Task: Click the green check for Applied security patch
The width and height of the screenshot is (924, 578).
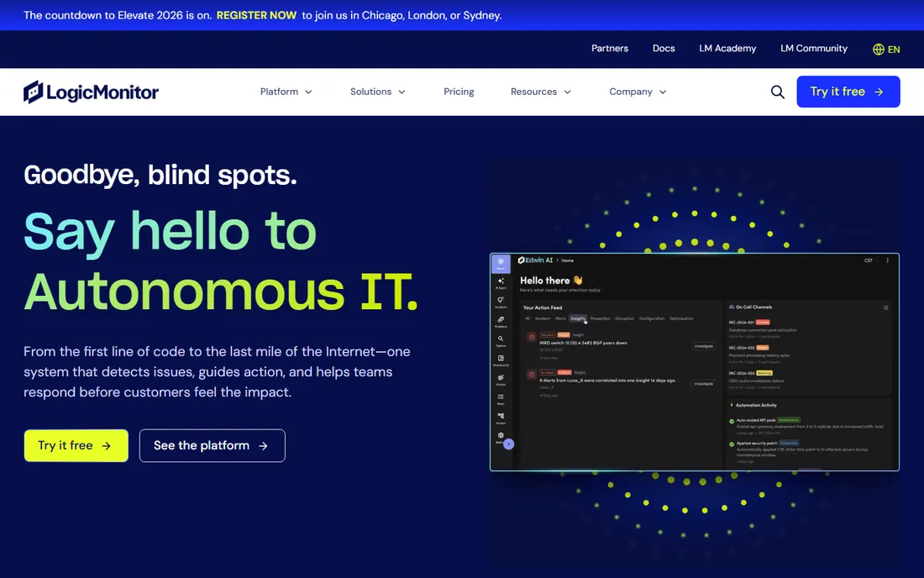Action: click(732, 444)
